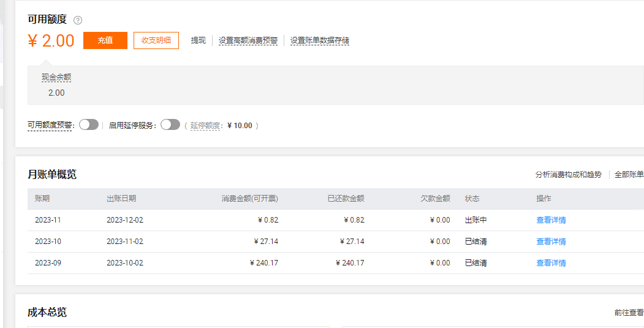Viewport: 644px width, 328px height.
Task: View details for the 2023-09 bill
Action: tap(551, 263)
